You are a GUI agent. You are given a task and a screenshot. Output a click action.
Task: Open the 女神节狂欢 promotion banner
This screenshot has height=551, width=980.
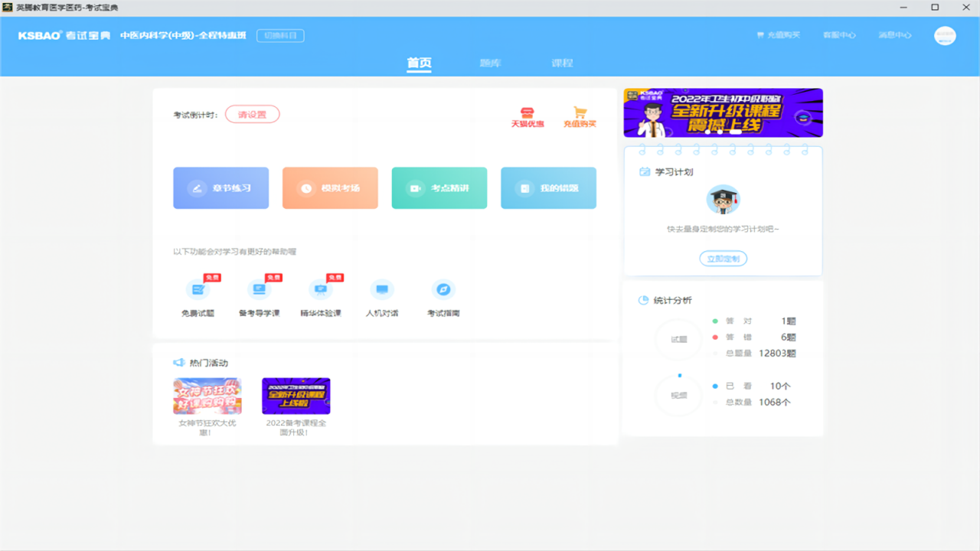pos(207,396)
